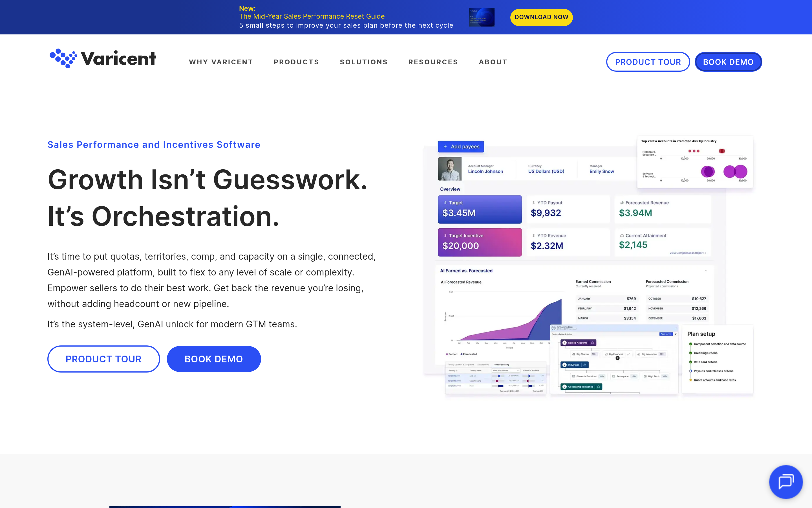Screen dimensions: 812x508
Task: Open the Mid-Year Sales Performance Reset Guide link
Action: coord(312,16)
